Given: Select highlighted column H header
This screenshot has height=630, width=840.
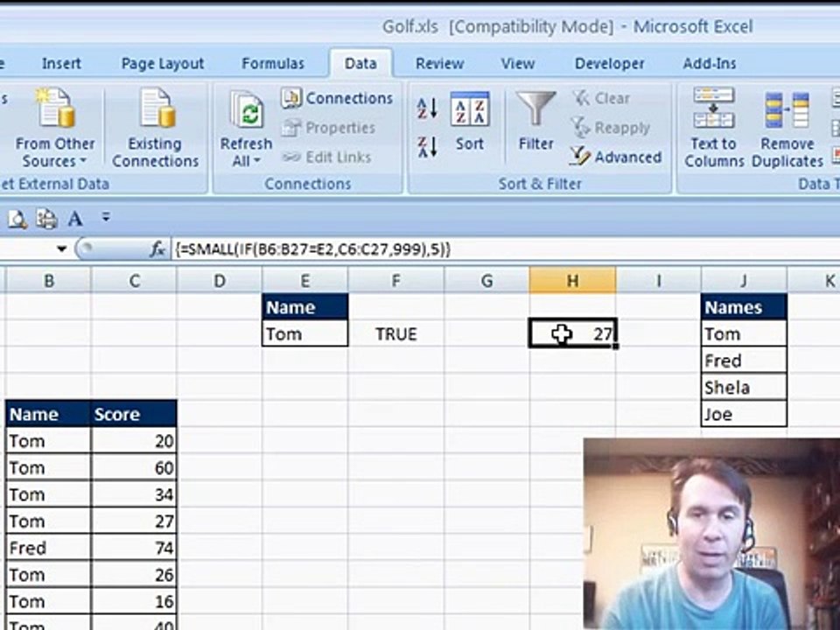Looking at the screenshot, I should coord(572,280).
